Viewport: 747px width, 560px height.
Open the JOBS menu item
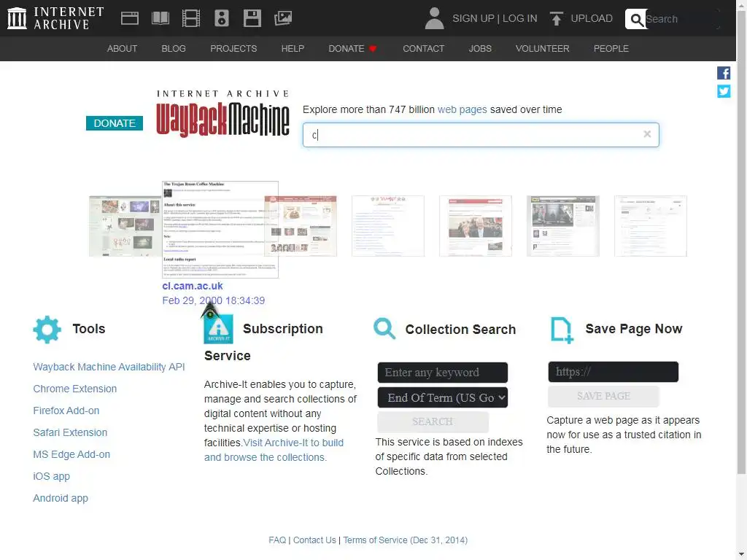[480, 49]
